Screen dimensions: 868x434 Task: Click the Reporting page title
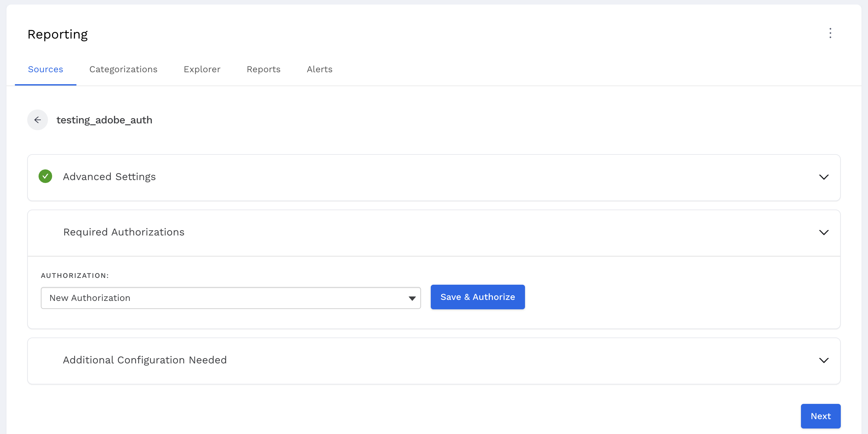tap(58, 34)
